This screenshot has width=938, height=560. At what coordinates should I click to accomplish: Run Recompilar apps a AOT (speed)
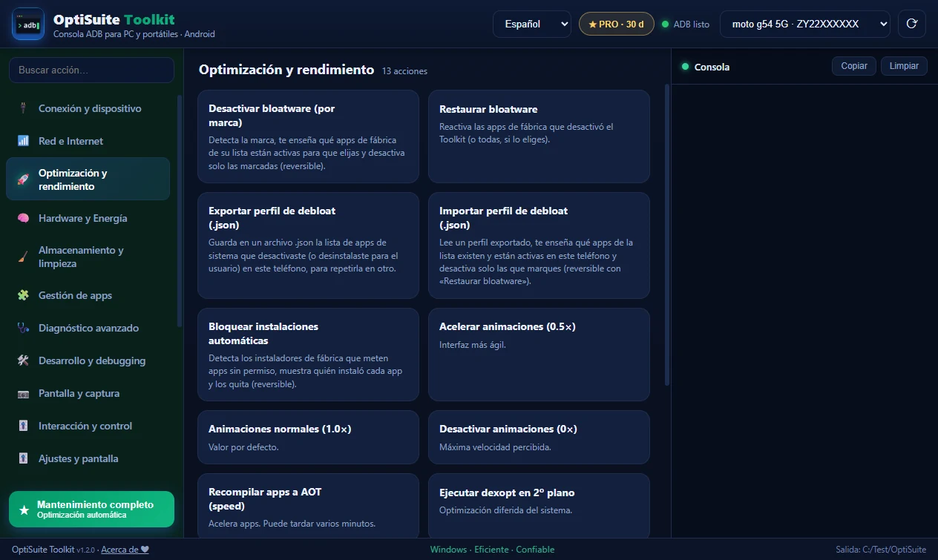(x=308, y=506)
